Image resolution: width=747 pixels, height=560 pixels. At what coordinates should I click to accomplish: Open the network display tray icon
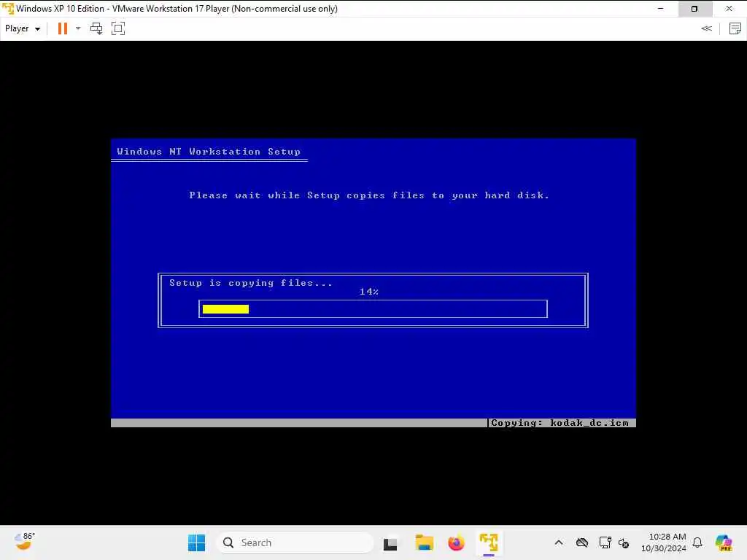coord(605,542)
